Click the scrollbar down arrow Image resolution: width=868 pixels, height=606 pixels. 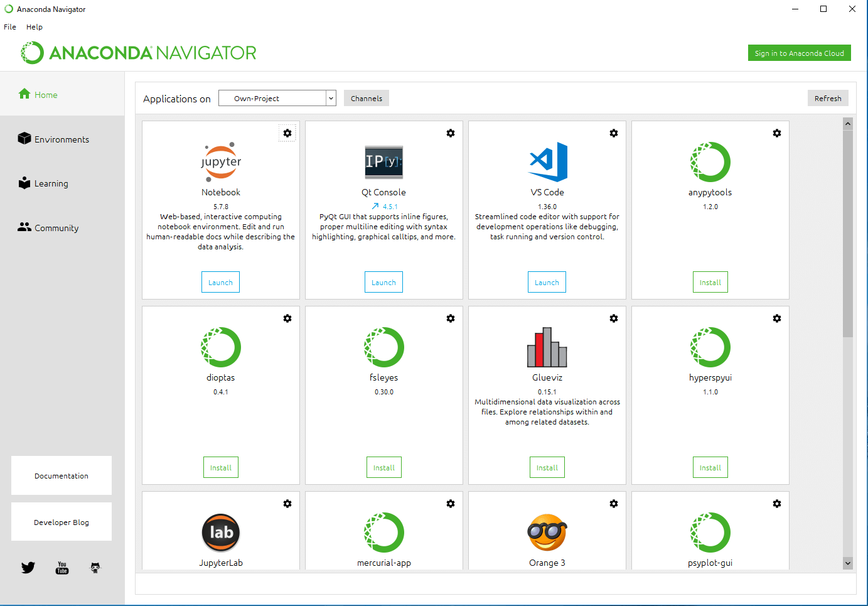848,563
